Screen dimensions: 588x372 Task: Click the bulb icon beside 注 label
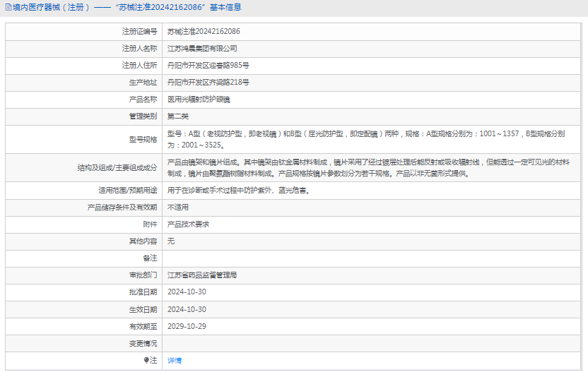[x=146, y=361]
